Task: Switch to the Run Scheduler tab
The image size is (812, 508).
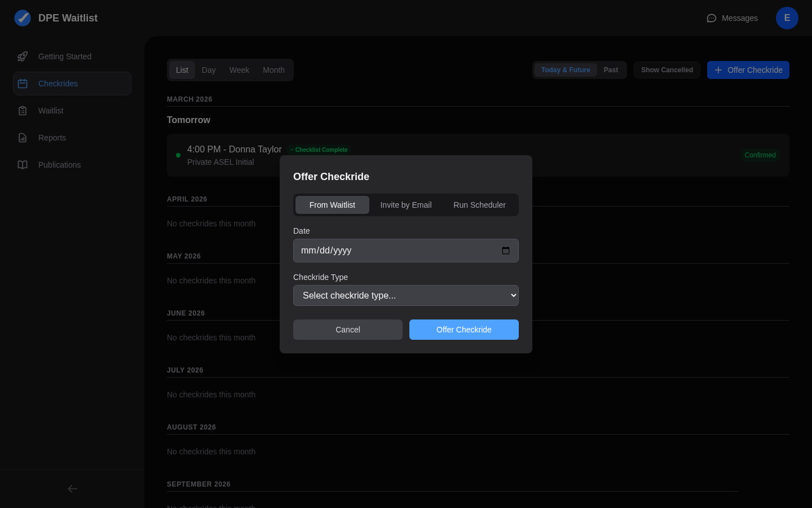Action: pos(479,205)
